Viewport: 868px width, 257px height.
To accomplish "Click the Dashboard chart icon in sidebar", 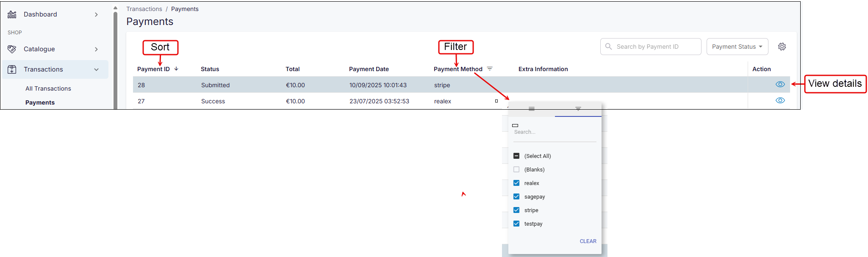I will click(x=12, y=14).
